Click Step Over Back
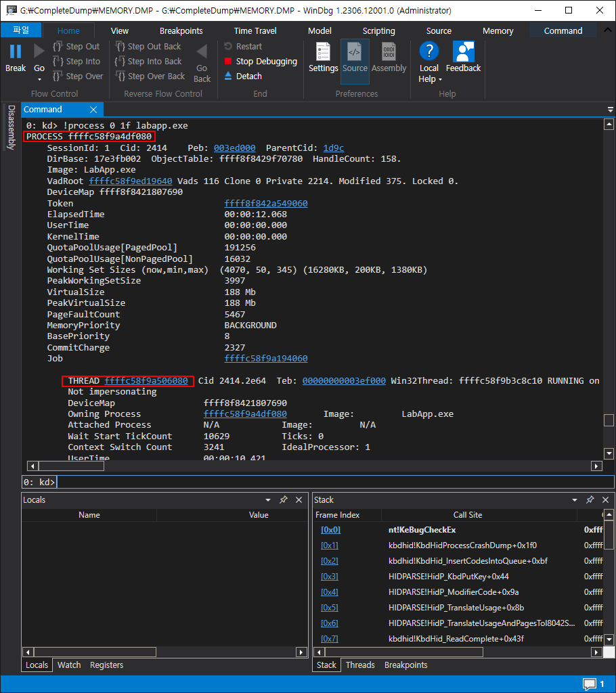 pos(150,76)
